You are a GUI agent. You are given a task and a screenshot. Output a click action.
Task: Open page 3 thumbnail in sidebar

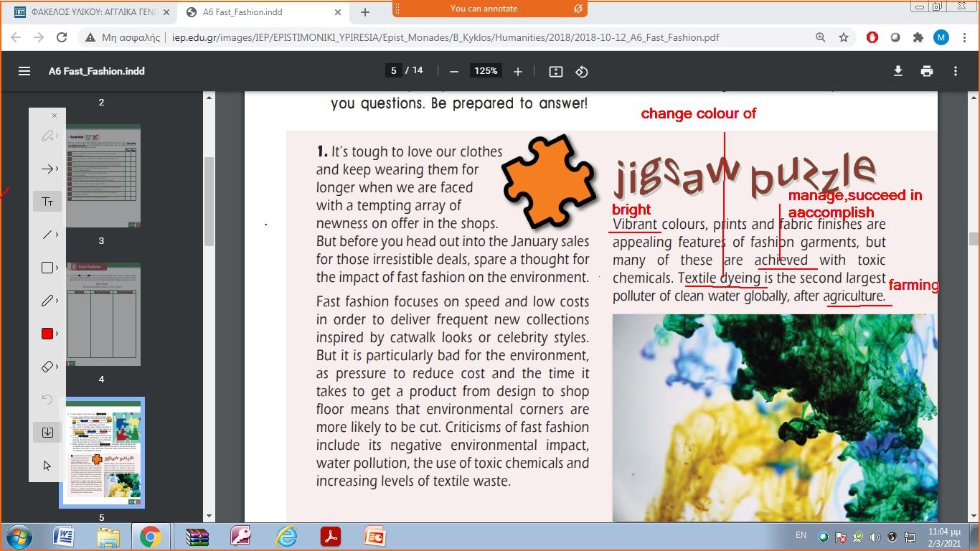101,176
